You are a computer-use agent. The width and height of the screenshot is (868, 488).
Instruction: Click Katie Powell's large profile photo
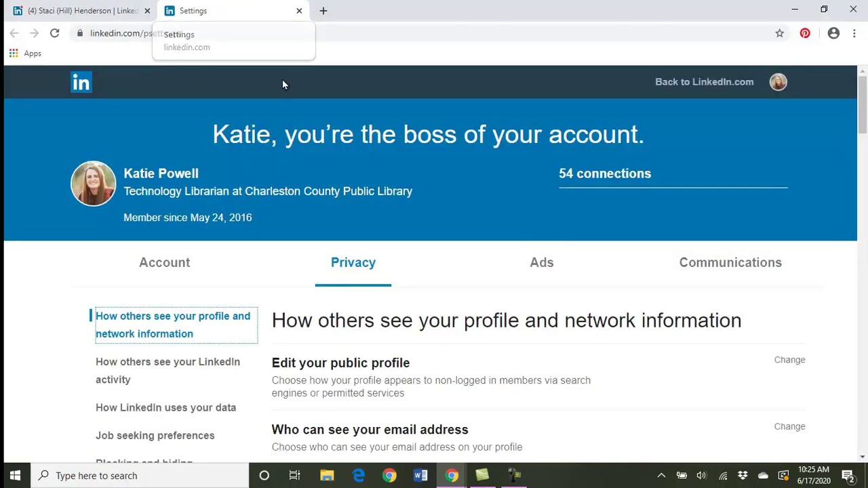pos(94,183)
